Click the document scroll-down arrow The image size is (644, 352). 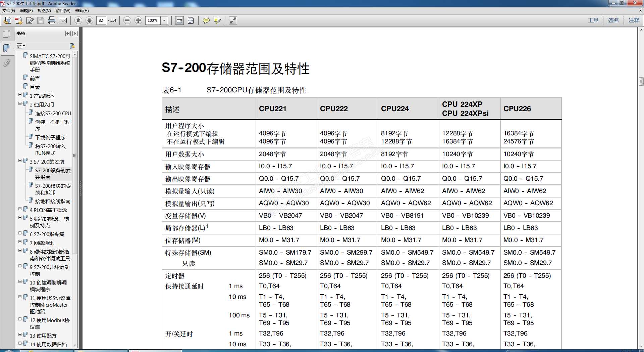tap(641, 346)
